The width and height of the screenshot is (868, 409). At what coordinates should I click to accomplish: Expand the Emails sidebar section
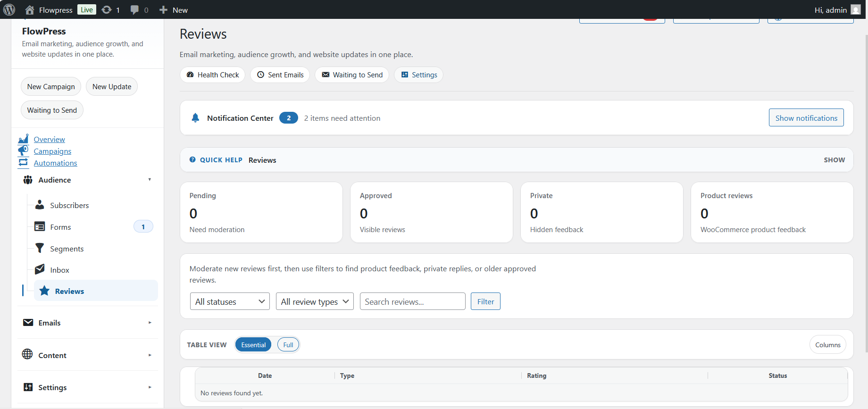88,323
